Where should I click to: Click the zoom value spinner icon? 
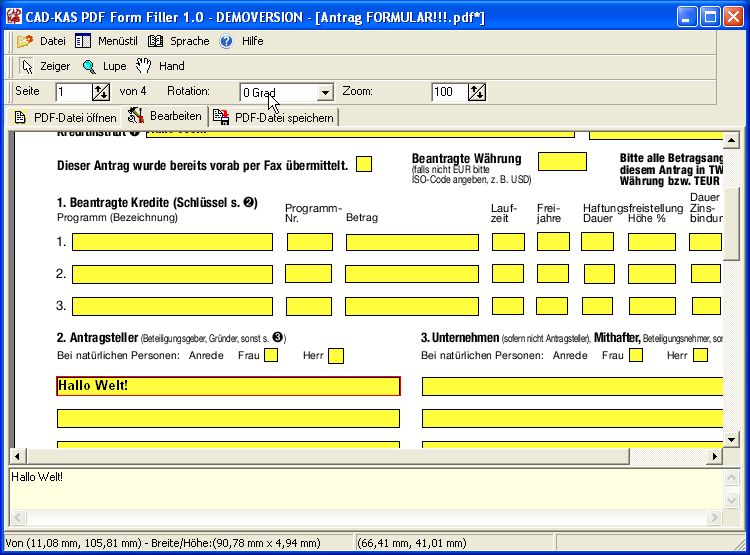coord(476,92)
